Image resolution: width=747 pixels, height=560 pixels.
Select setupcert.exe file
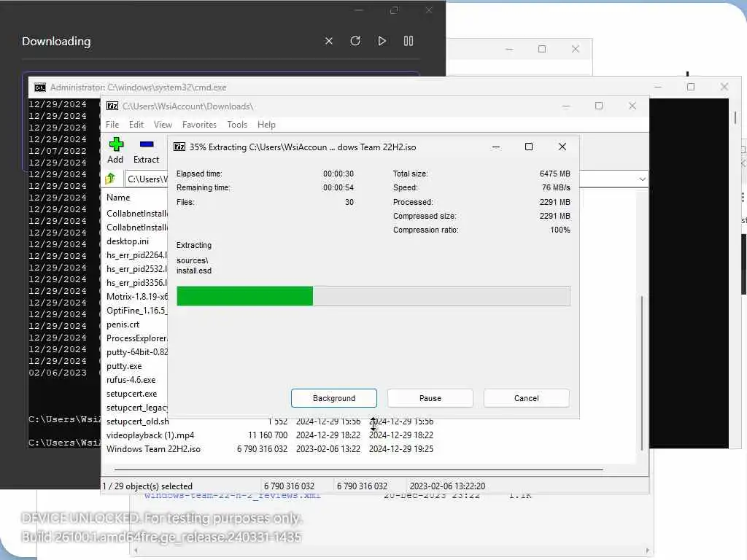(131, 394)
